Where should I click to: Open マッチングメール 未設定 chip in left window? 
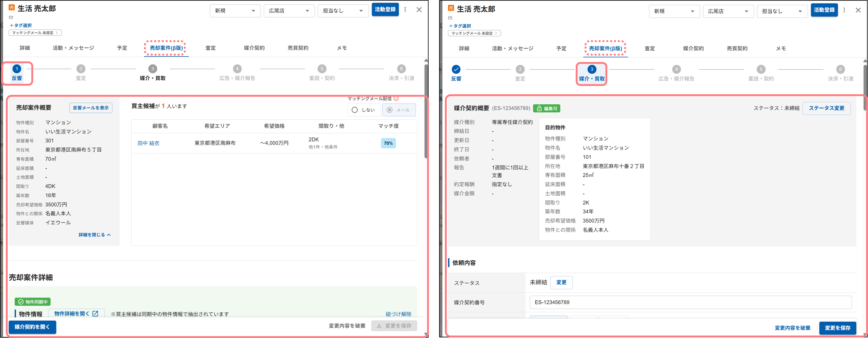35,33
